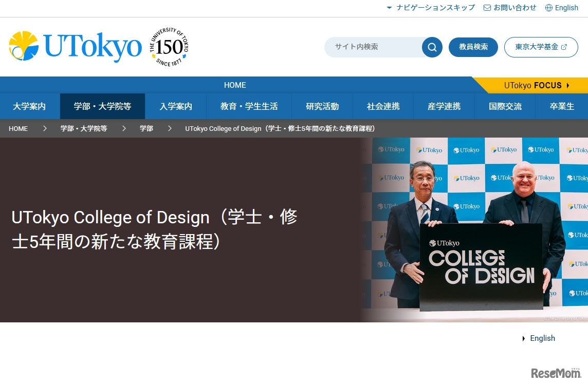Image resolution: width=588 pixels, height=385 pixels.
Task: Click the envelope icon for お問い合わせ
Action: pos(487,8)
